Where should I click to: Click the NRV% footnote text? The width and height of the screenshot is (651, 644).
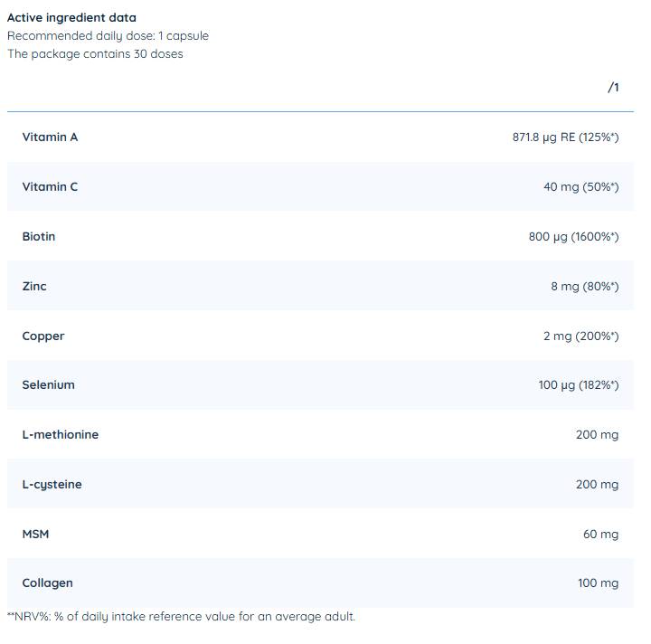pos(182,616)
